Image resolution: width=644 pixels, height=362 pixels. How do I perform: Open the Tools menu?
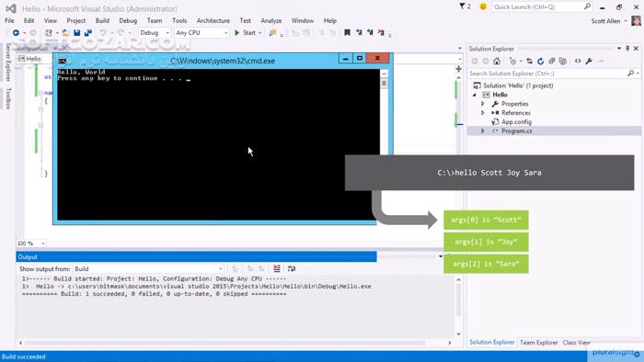pyautogui.click(x=179, y=20)
